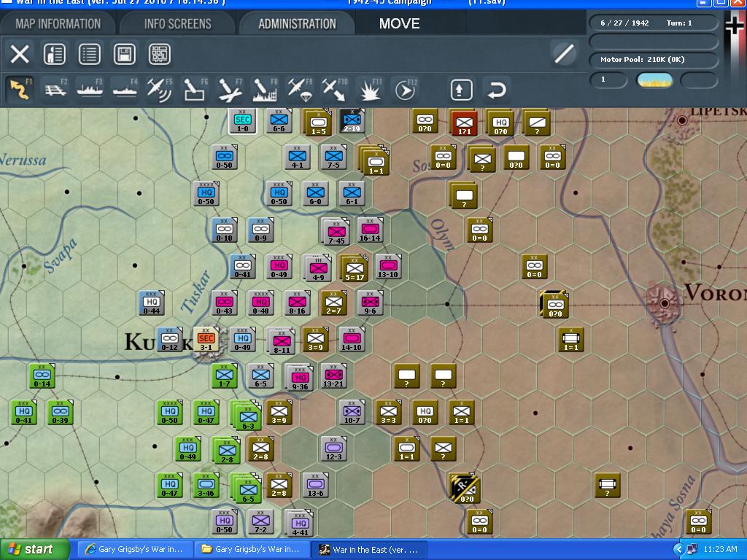Click the Motor Pool 210K readout
The height and width of the screenshot is (560, 747).
pos(654,60)
